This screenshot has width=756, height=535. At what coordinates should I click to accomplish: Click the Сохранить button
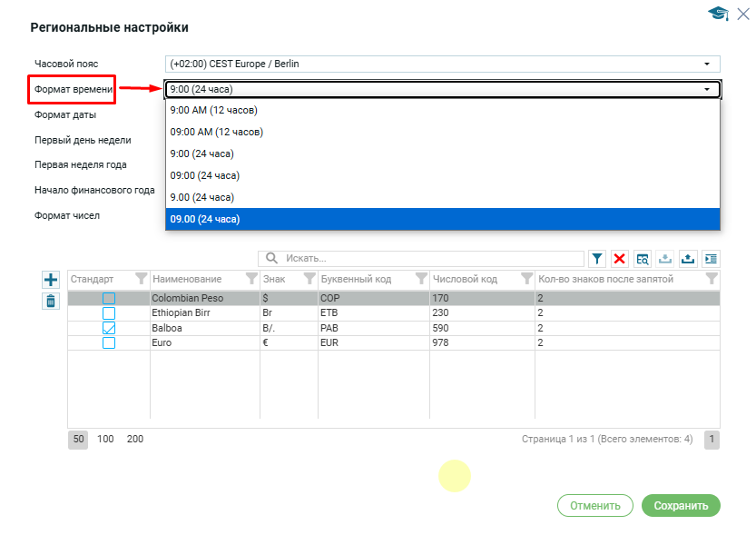coord(680,506)
